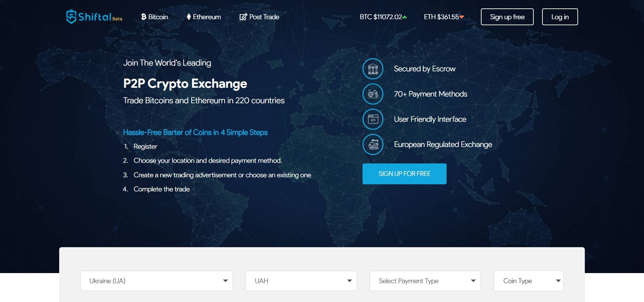Click Trade Bitcoins and Ethereum subtitle
The height and width of the screenshot is (302, 644).
pyautogui.click(x=204, y=101)
